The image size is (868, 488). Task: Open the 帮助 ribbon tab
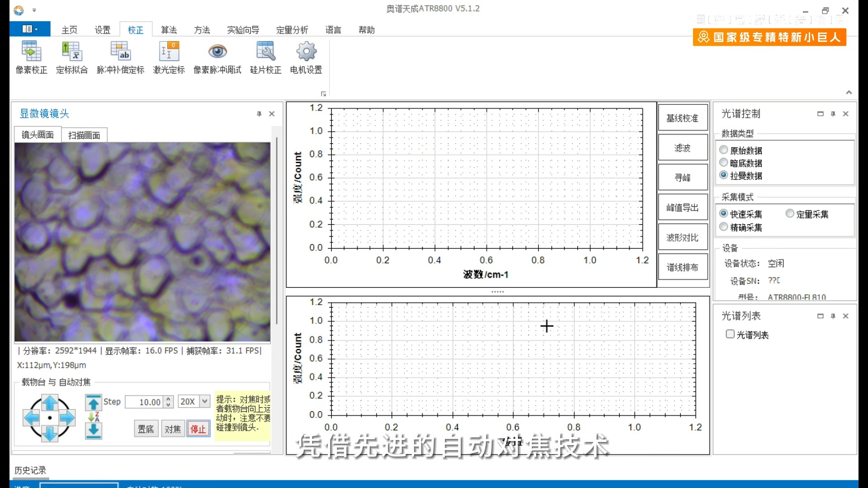click(x=366, y=30)
